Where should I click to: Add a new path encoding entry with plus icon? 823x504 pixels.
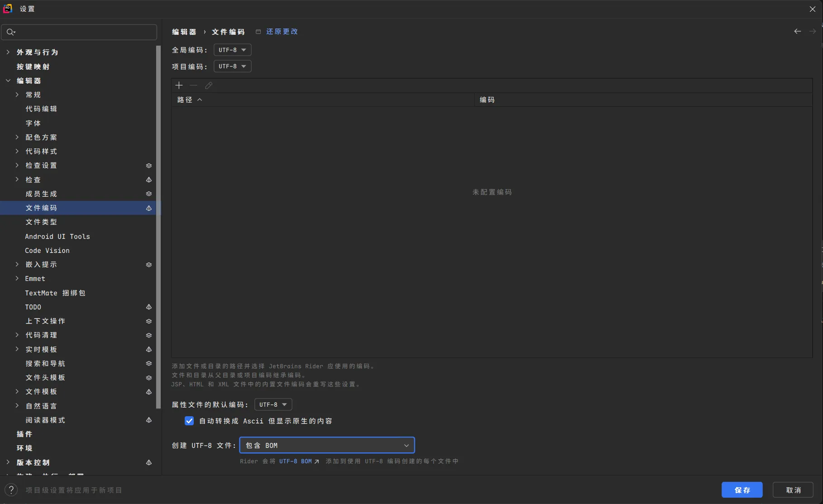(x=179, y=85)
